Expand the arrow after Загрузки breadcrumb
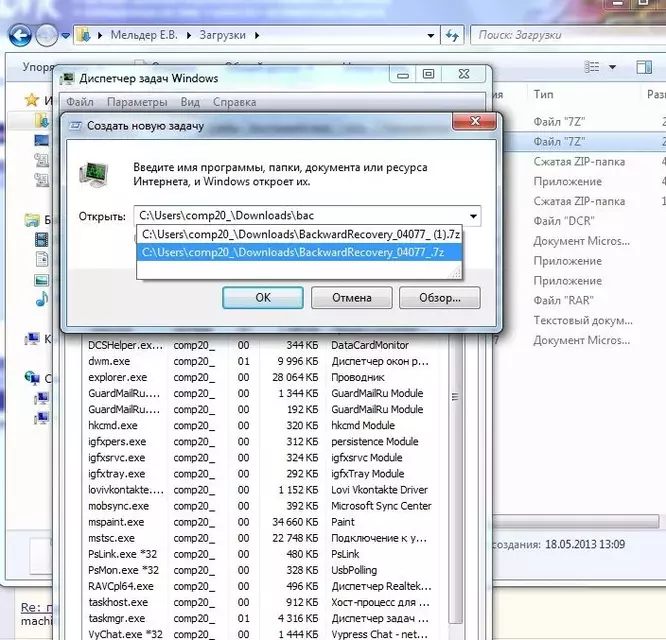The image size is (666, 640). pyautogui.click(x=257, y=35)
